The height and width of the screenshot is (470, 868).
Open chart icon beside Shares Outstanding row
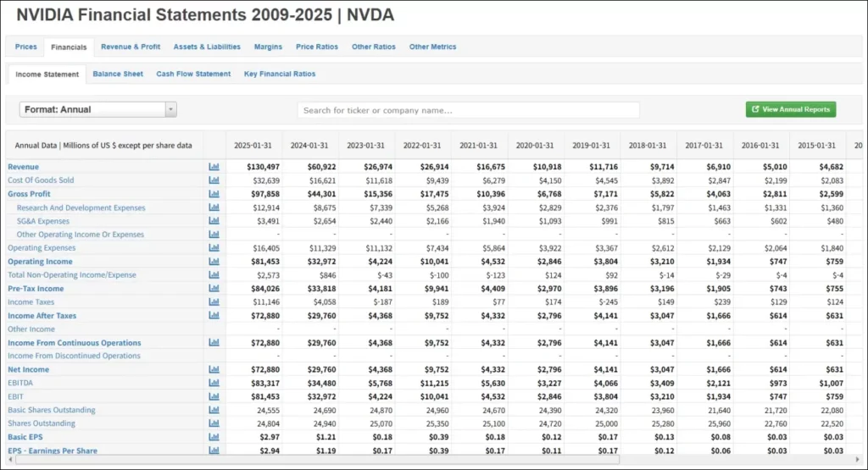point(214,423)
